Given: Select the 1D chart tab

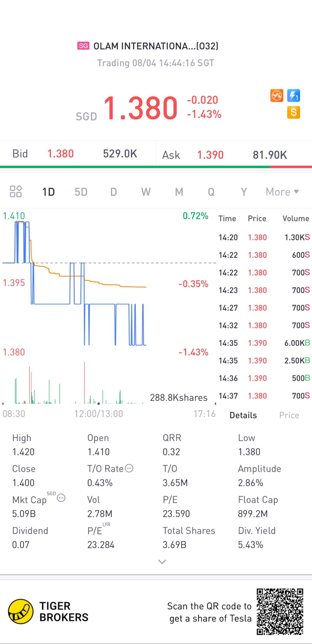Looking at the screenshot, I should (x=49, y=192).
